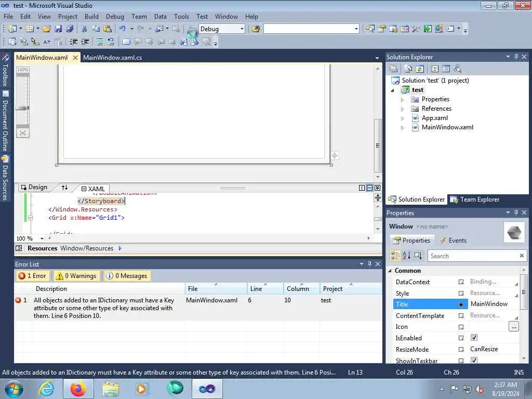This screenshot has height=399, width=532.
Task: Click the New Project toolbar icon
Action: click(x=12, y=29)
